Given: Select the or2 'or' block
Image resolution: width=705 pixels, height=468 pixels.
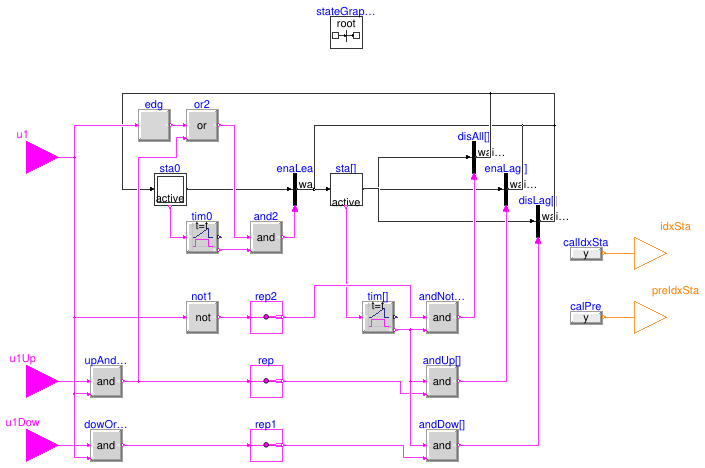Looking at the screenshot, I should [202, 125].
